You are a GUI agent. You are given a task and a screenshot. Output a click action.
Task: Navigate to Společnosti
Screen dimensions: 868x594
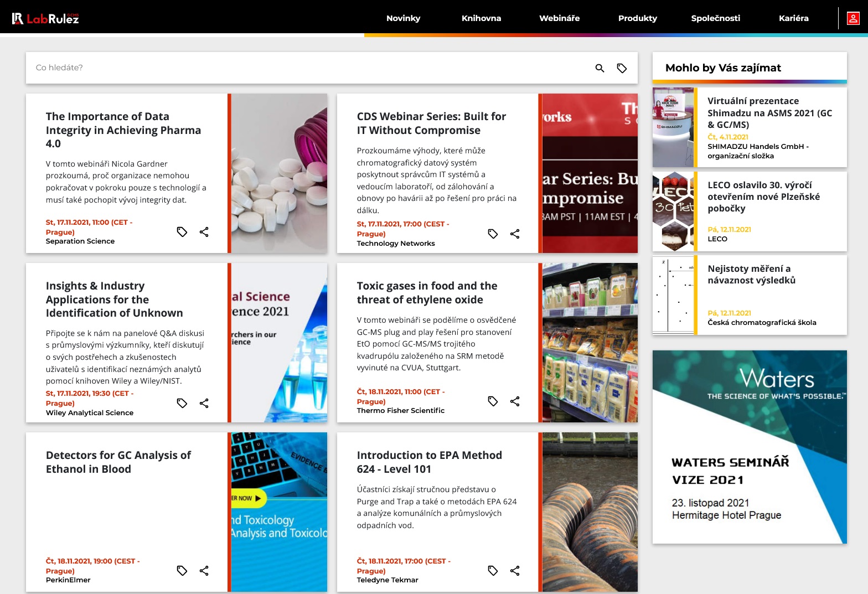[x=716, y=18]
